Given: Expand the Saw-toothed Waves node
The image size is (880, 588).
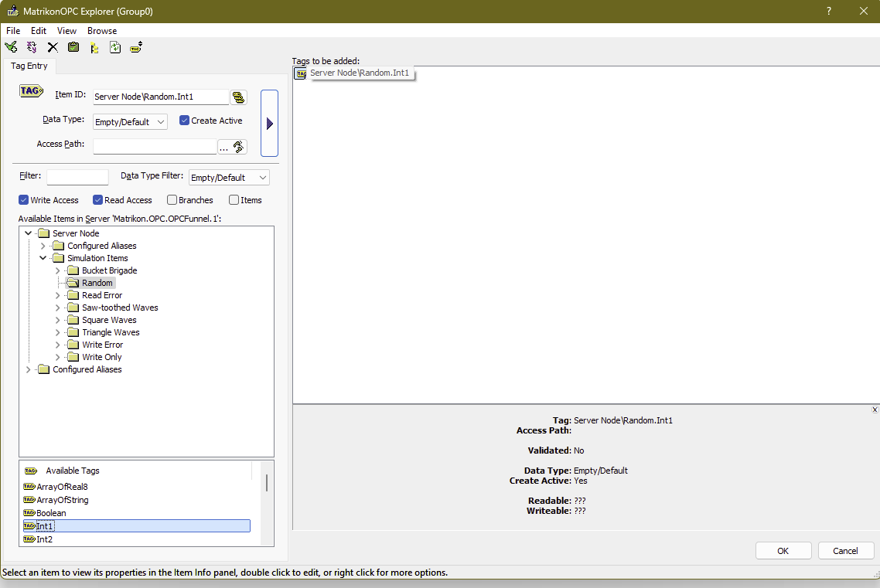Looking at the screenshot, I should 57,308.
